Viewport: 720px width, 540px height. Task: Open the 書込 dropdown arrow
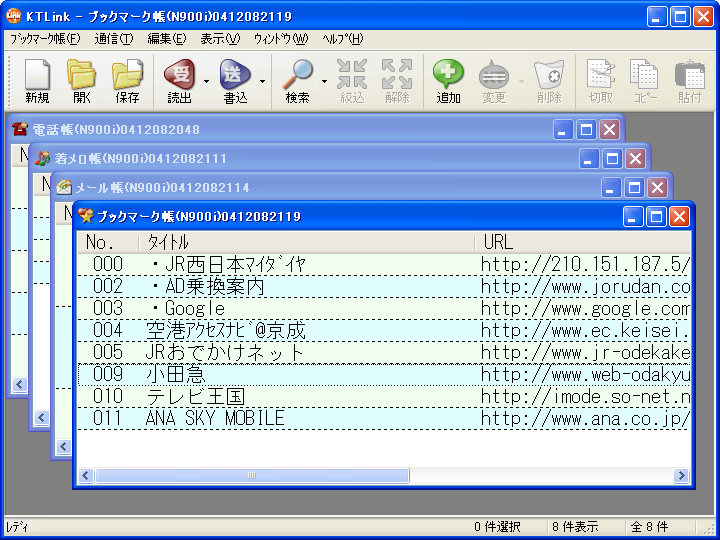(262, 82)
